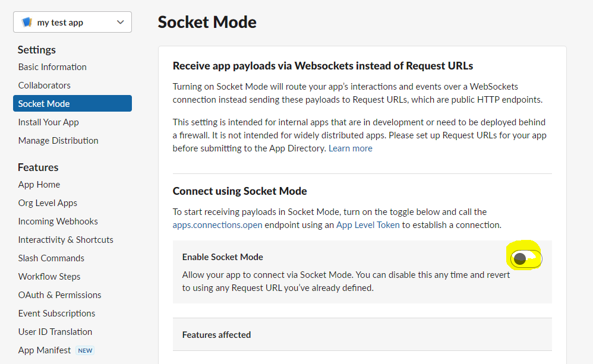Open Event Subscriptions

click(56, 314)
